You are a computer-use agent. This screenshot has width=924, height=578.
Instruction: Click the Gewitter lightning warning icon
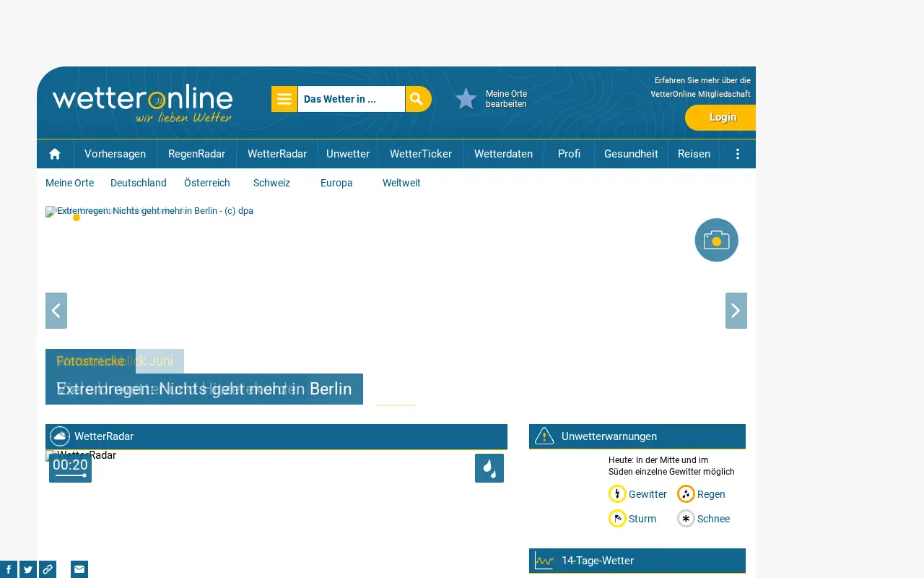(617, 494)
